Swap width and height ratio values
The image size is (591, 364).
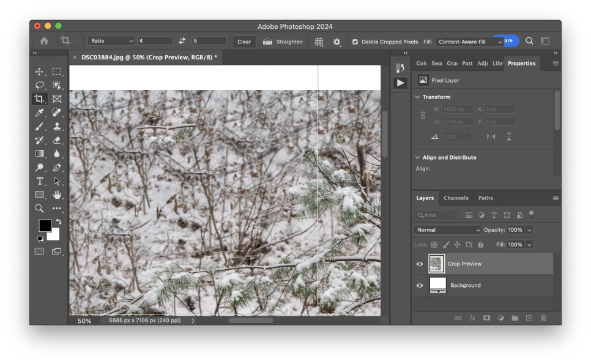[182, 41]
